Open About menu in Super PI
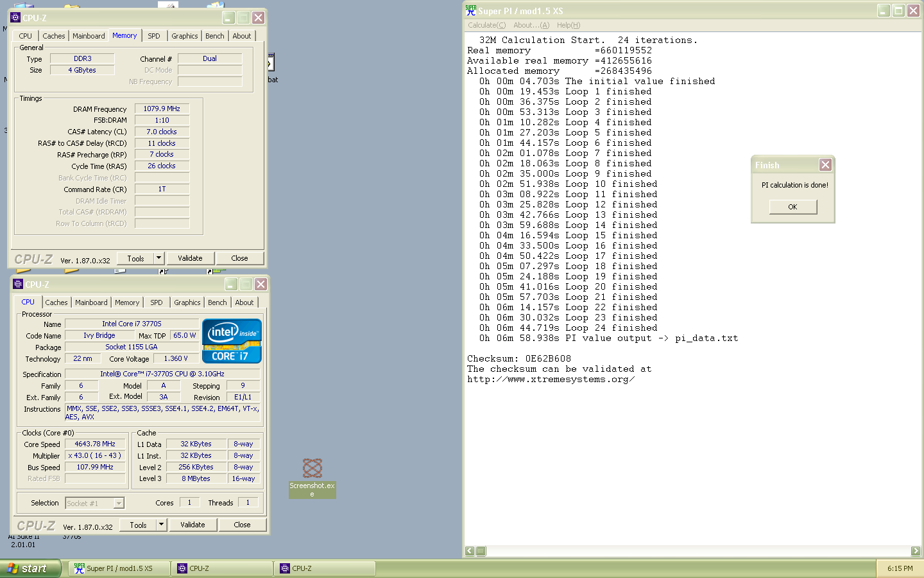This screenshot has width=924, height=578. point(531,25)
